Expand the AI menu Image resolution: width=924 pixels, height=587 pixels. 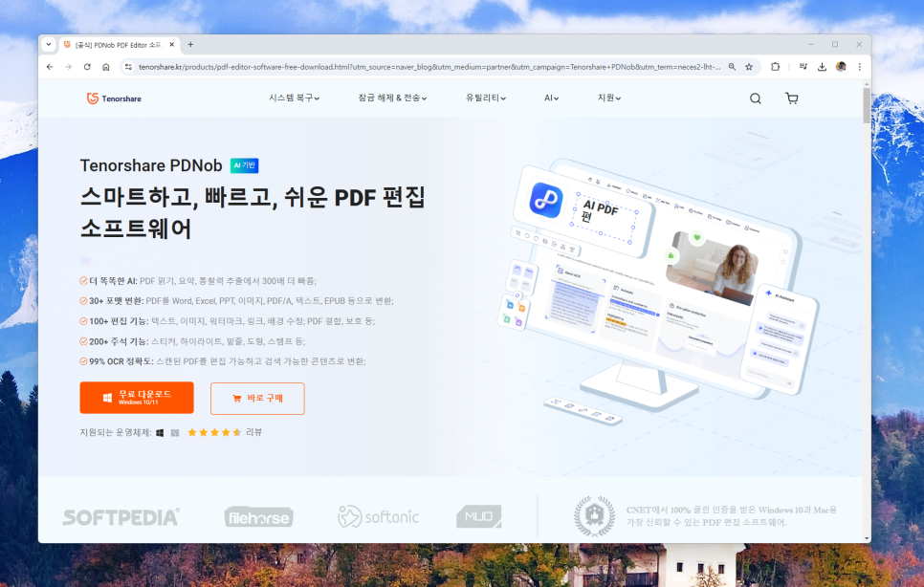pyautogui.click(x=552, y=98)
